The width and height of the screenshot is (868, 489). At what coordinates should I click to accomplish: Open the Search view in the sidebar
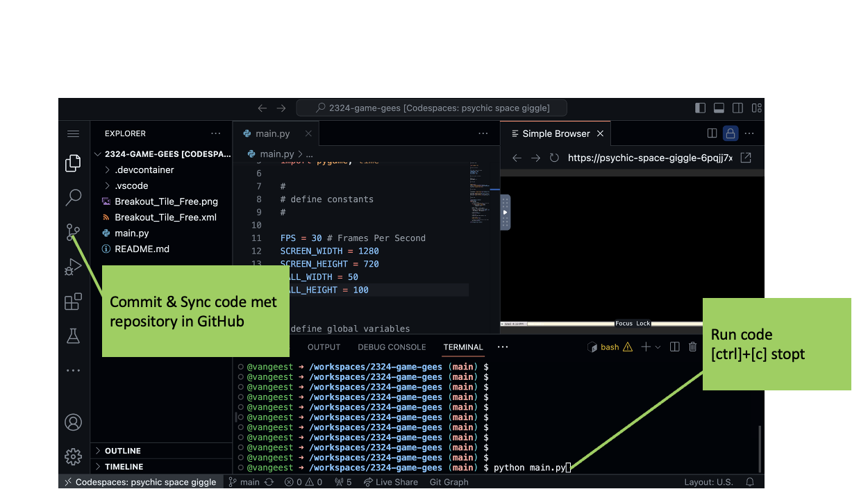pos(73,198)
